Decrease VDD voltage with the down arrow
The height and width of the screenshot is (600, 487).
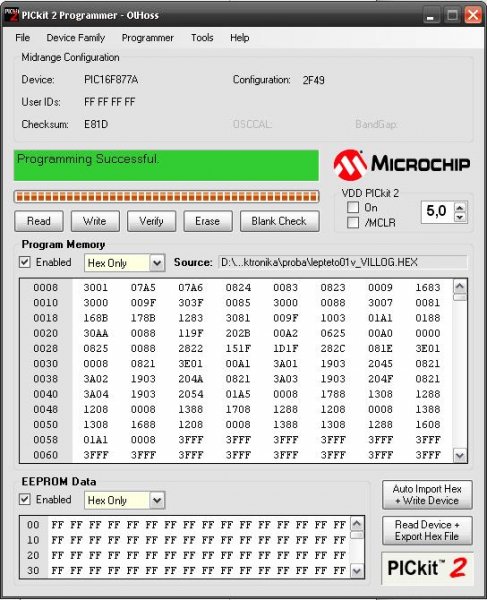(460, 217)
